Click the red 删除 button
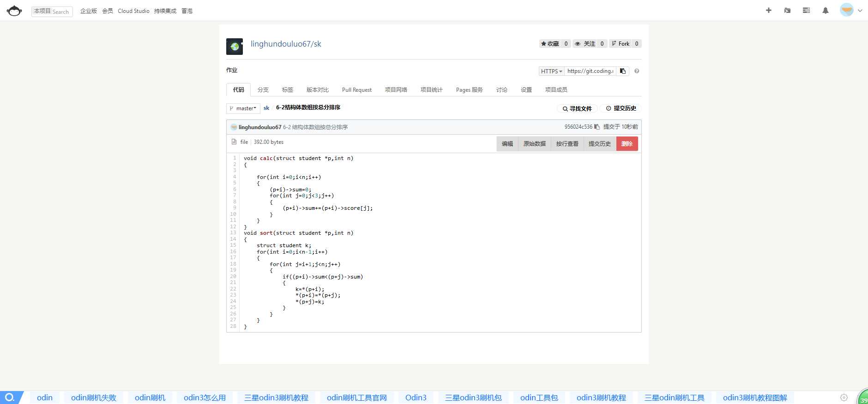Screen dimensions: 868x404 click(627, 144)
